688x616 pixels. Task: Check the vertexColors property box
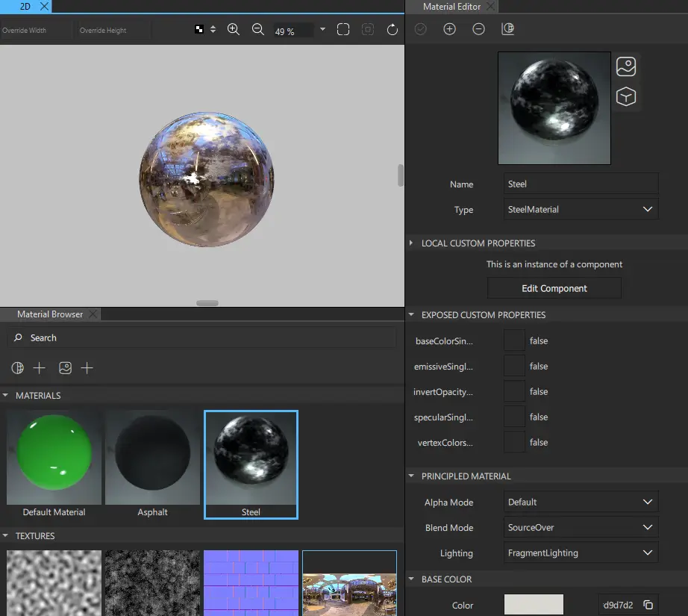click(x=513, y=442)
